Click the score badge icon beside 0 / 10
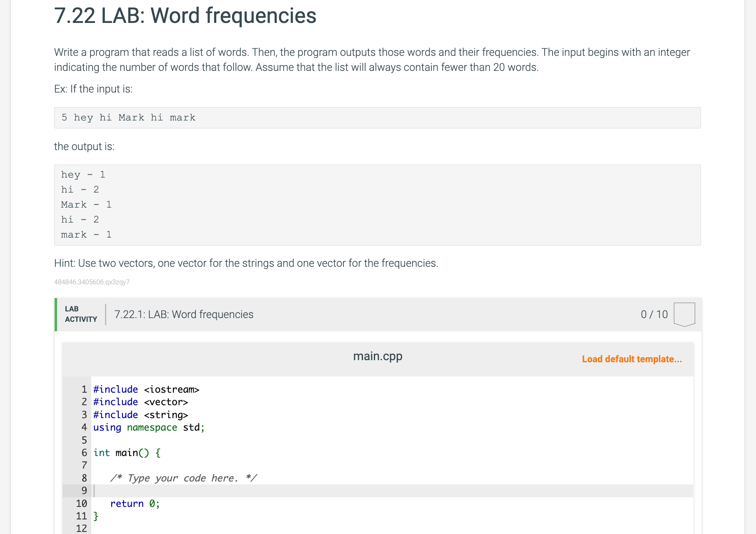 (x=684, y=314)
